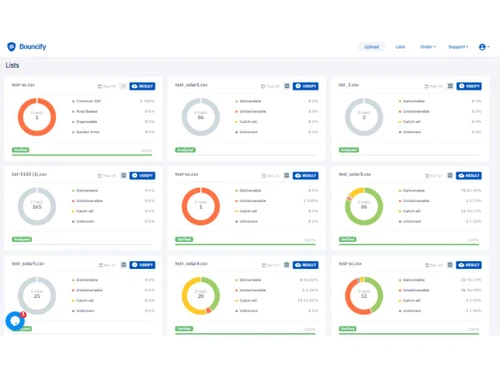Click Analyzed badge on list-1142 (1).csv card
The image size is (500, 375).
click(x=22, y=239)
